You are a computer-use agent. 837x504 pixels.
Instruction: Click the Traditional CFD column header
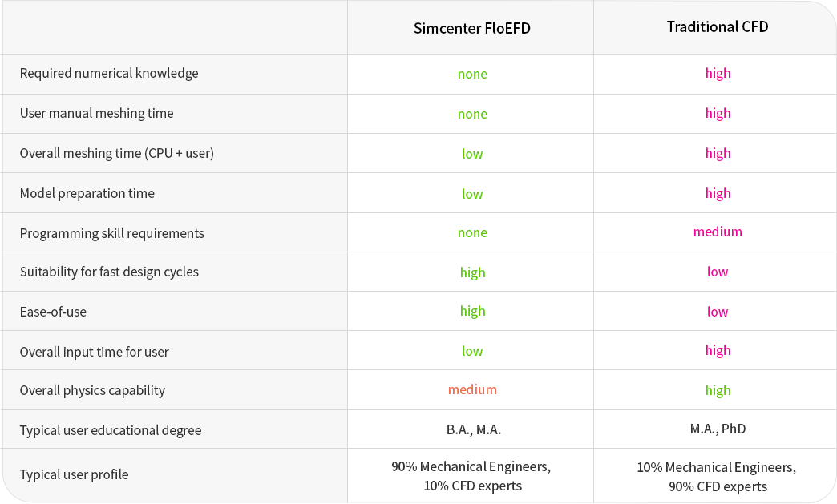coord(718,26)
